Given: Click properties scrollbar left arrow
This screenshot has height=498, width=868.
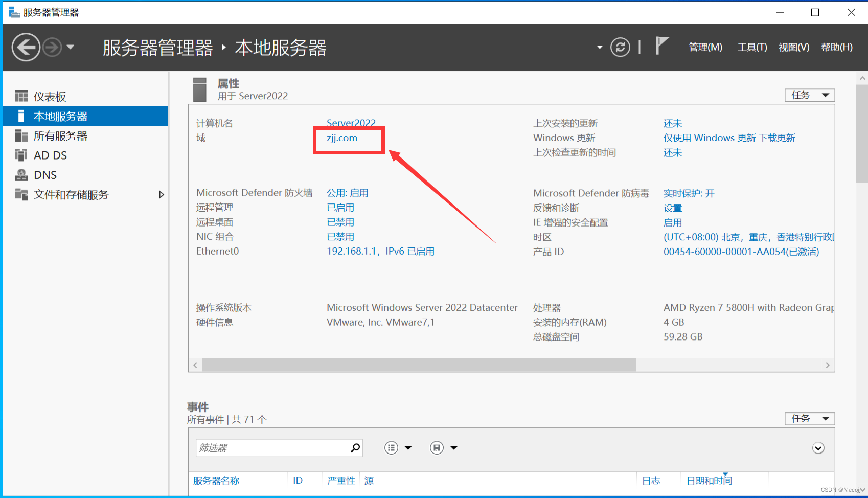Looking at the screenshot, I should click(x=195, y=365).
